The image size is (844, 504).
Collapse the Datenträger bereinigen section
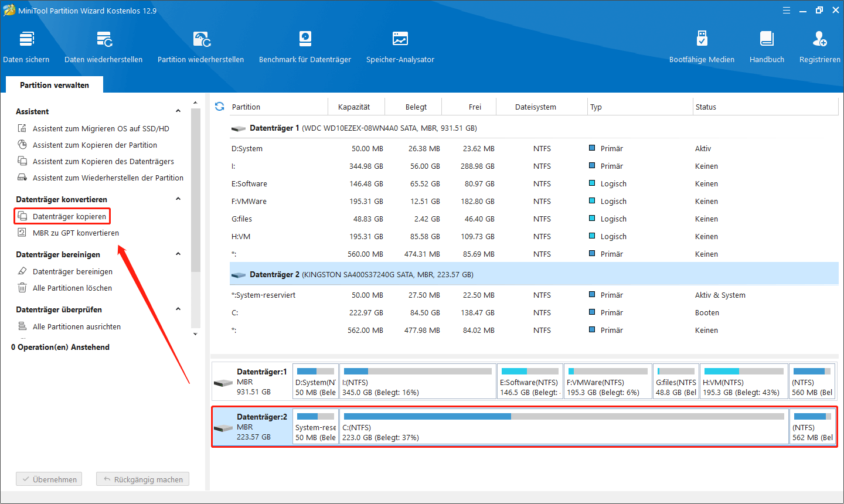click(x=178, y=254)
